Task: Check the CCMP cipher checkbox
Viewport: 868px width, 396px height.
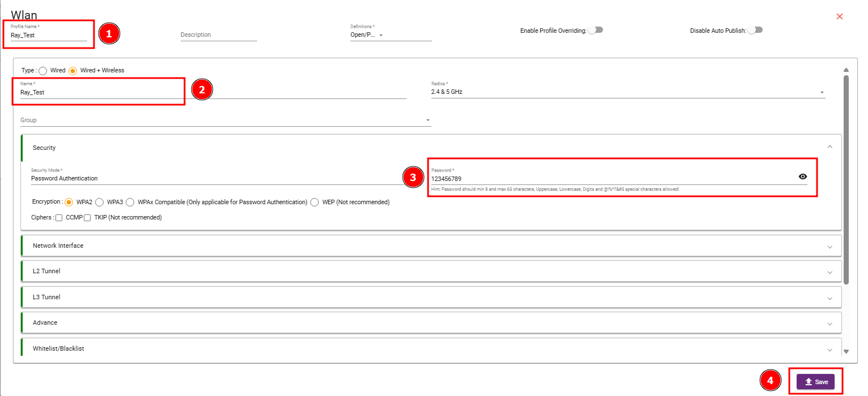Action: pyautogui.click(x=59, y=218)
